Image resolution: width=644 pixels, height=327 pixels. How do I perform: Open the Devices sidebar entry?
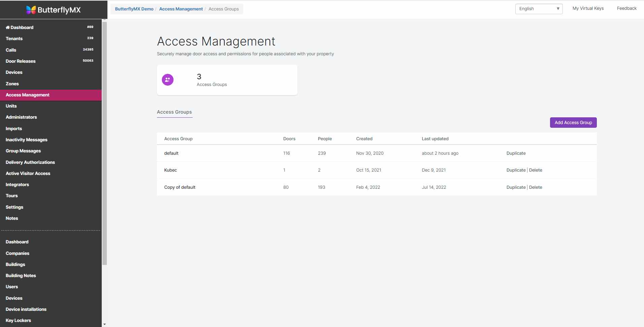pyautogui.click(x=14, y=72)
